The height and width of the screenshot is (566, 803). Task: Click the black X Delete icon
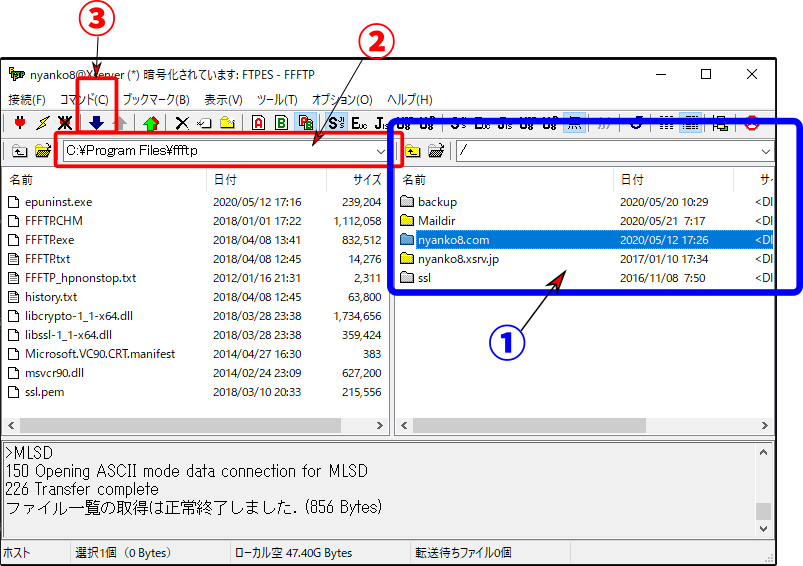point(182,123)
